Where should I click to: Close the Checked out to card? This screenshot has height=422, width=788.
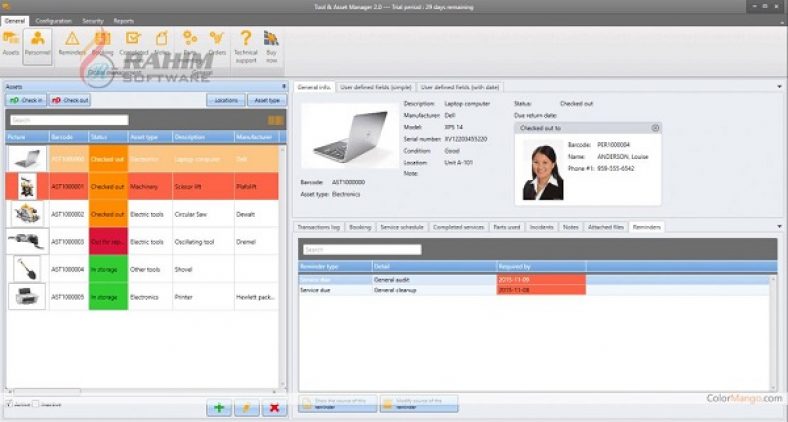coord(655,128)
